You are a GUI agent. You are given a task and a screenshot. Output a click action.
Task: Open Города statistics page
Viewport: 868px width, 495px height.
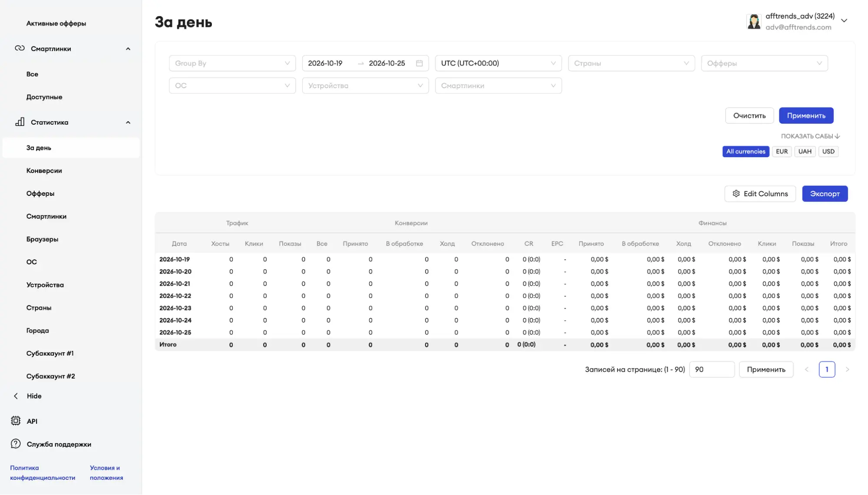click(37, 330)
